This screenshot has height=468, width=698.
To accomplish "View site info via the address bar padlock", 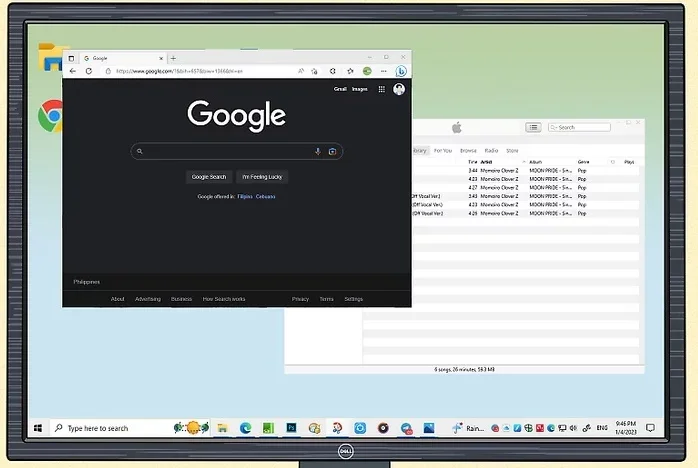I will coord(108,71).
